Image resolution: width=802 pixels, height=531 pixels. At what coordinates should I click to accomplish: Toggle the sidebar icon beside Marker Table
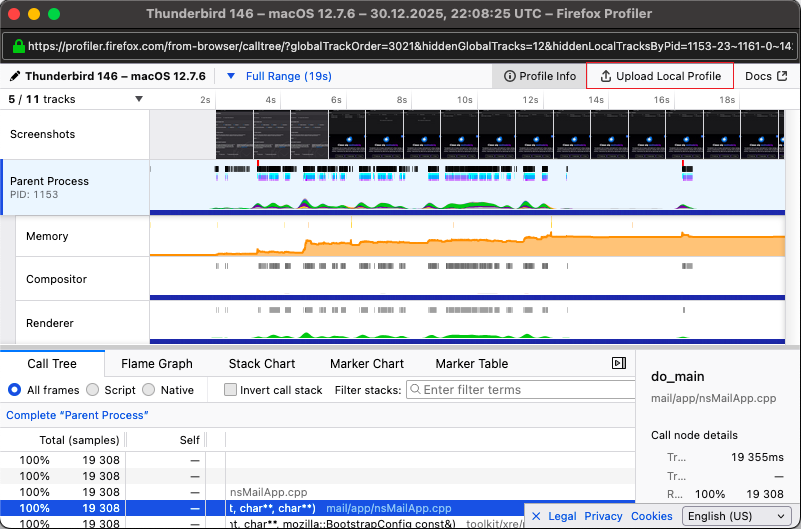coord(619,363)
